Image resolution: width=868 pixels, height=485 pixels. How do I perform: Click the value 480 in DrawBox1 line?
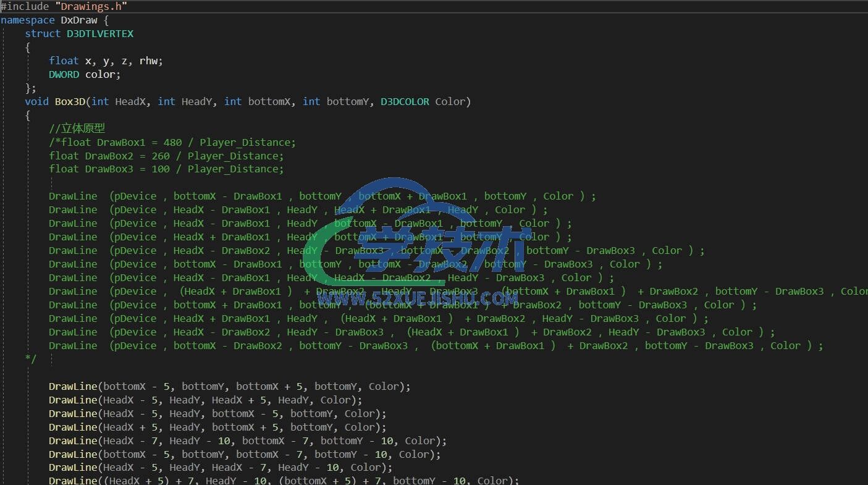(x=172, y=142)
